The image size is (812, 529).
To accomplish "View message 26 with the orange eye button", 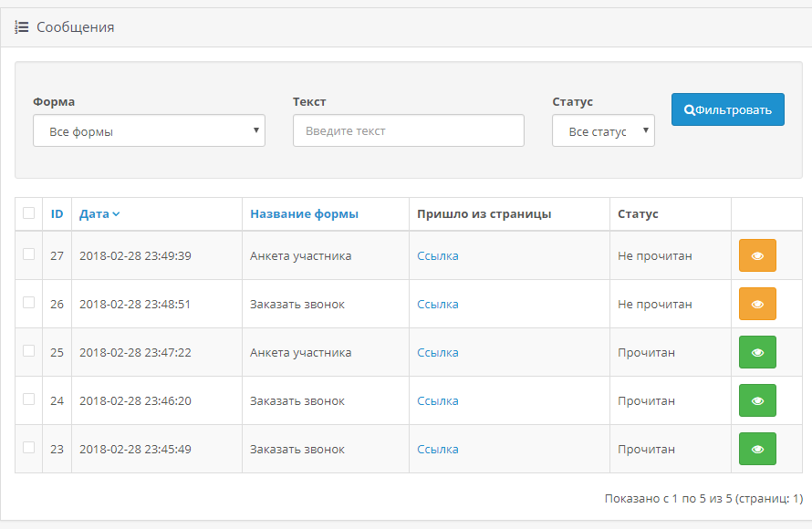I will click(756, 305).
